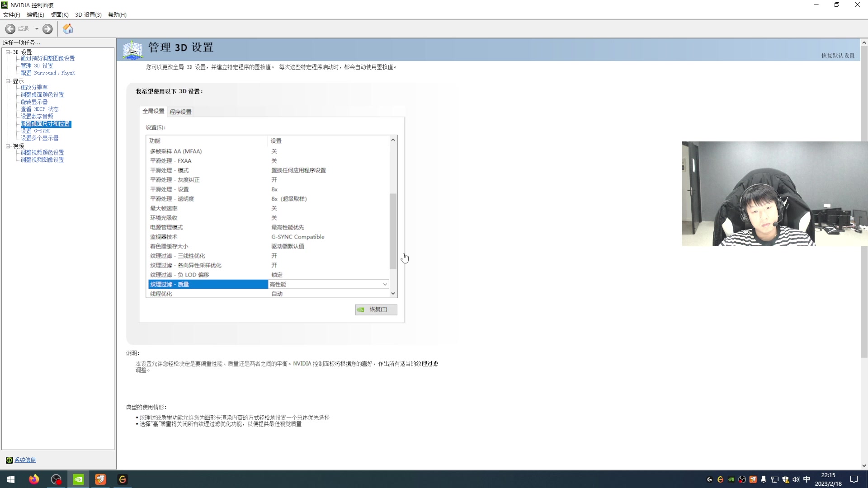Open 旋转显示器 tree item
868x488 pixels.
point(34,102)
